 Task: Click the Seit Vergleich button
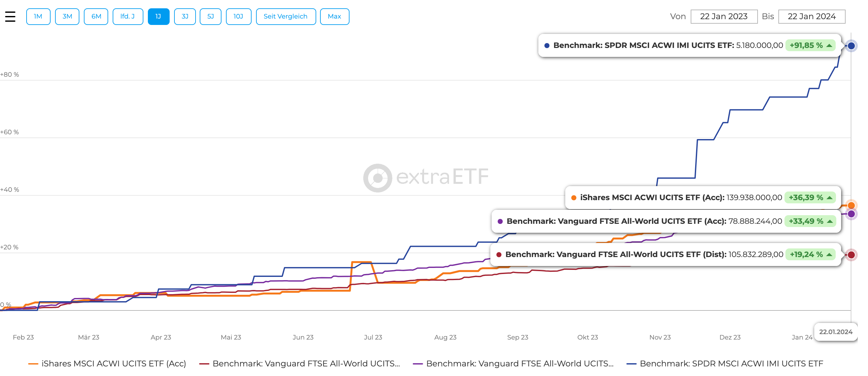coord(285,17)
